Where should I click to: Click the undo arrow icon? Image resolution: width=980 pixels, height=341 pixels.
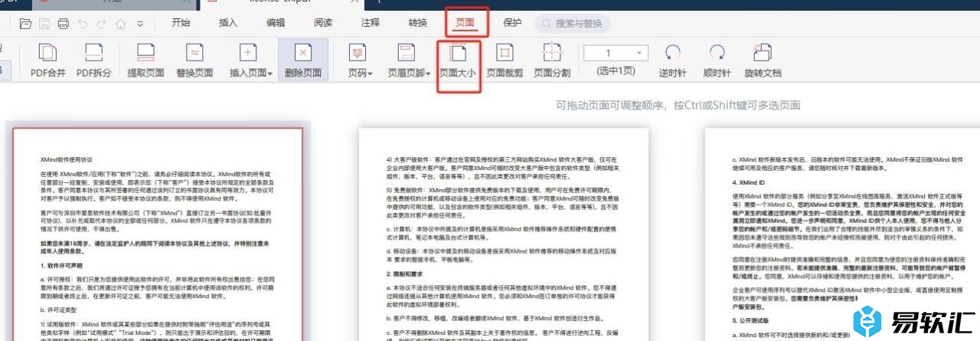[x=82, y=23]
